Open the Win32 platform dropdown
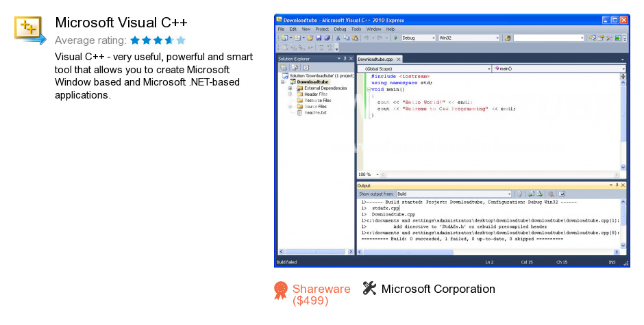The height and width of the screenshot is (325, 644). 469,38
